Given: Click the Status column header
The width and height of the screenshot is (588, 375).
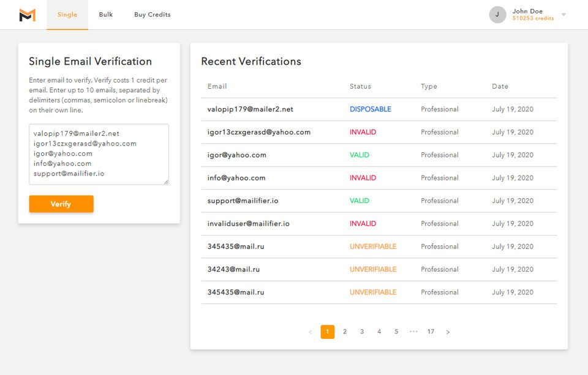Looking at the screenshot, I should point(360,86).
